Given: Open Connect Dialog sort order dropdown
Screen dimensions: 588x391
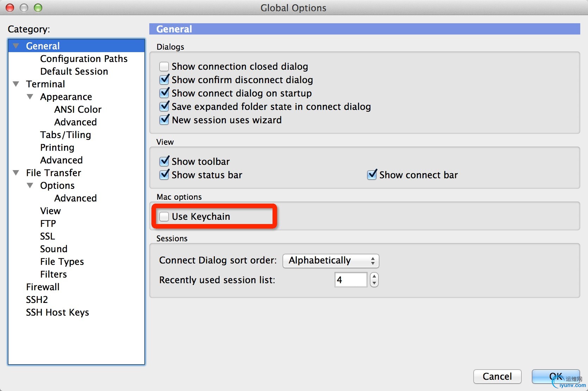Looking at the screenshot, I should [331, 261].
